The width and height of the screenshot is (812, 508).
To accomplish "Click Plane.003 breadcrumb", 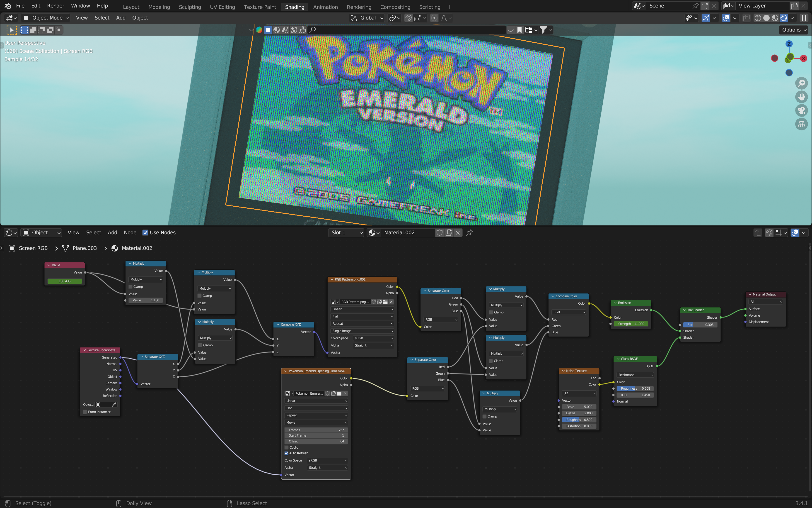I will (x=85, y=248).
